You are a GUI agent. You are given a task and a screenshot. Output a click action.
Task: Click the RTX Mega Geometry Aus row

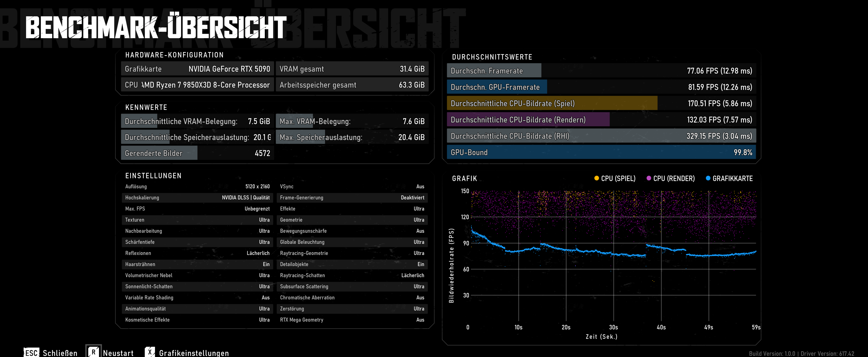click(x=352, y=320)
